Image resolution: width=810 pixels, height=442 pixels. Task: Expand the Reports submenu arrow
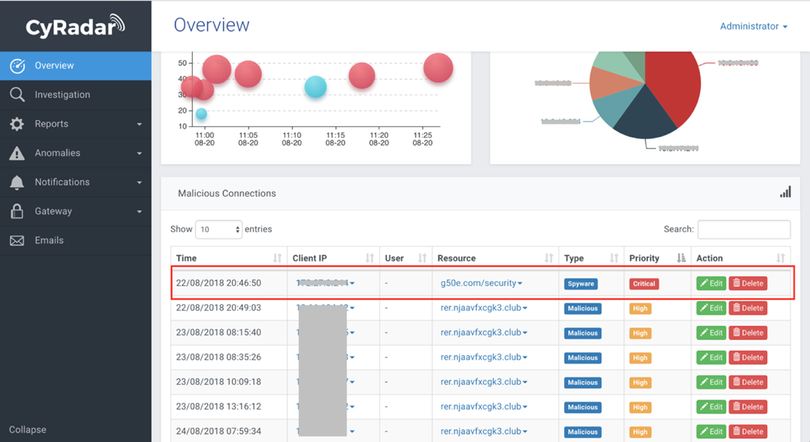[x=140, y=125]
